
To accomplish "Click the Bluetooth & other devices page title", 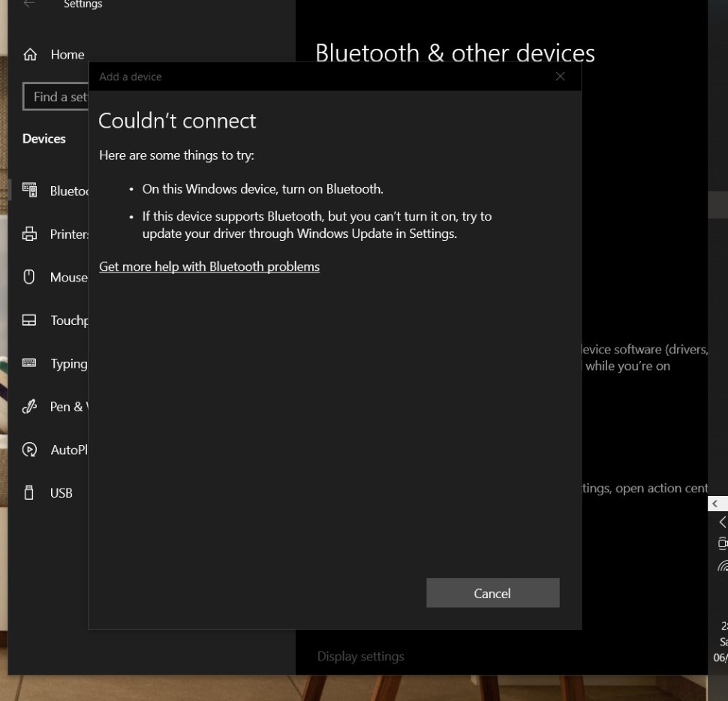I will 455,53.
